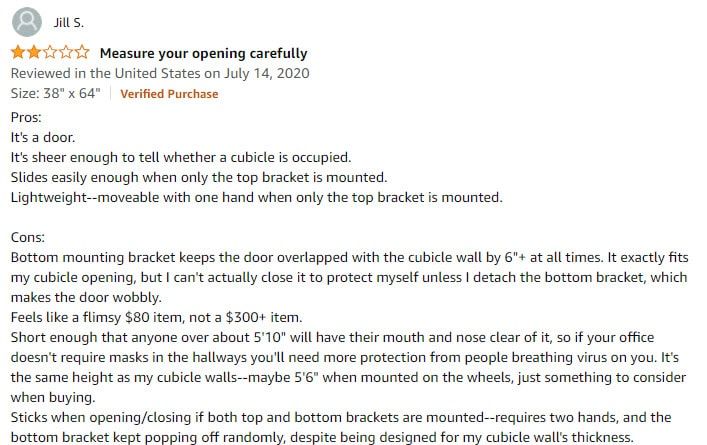Viewport: 707px width, 445px height.
Task: Click the line "It's a door."
Action: coord(43,137)
